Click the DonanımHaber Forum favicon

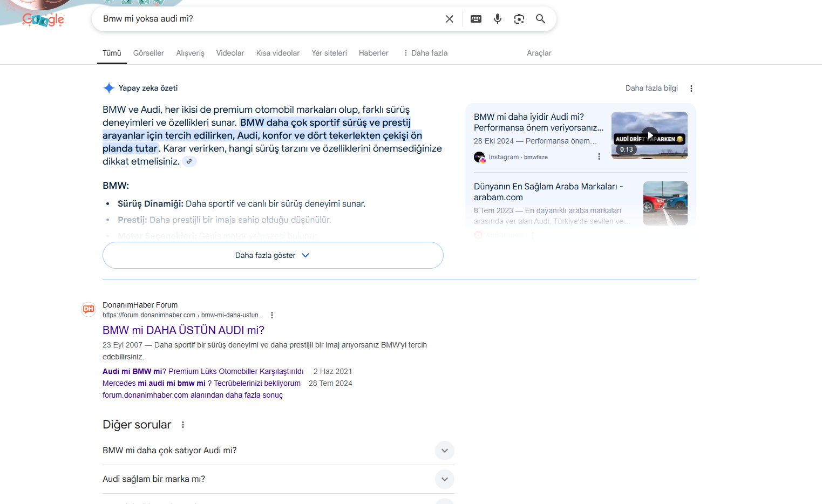tap(89, 309)
